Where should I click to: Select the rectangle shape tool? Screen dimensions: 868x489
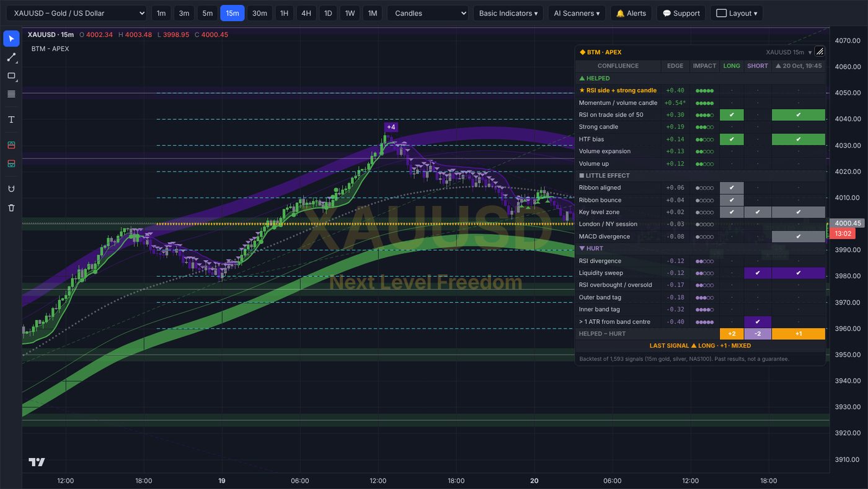tap(11, 76)
